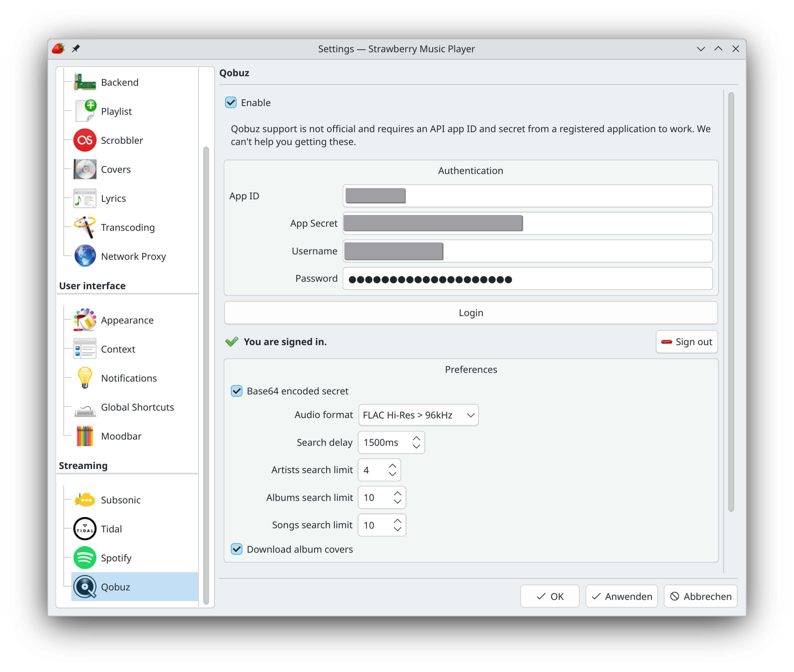Open the Scrobbler settings icon
The height and width of the screenshot is (672, 794).
tap(85, 140)
